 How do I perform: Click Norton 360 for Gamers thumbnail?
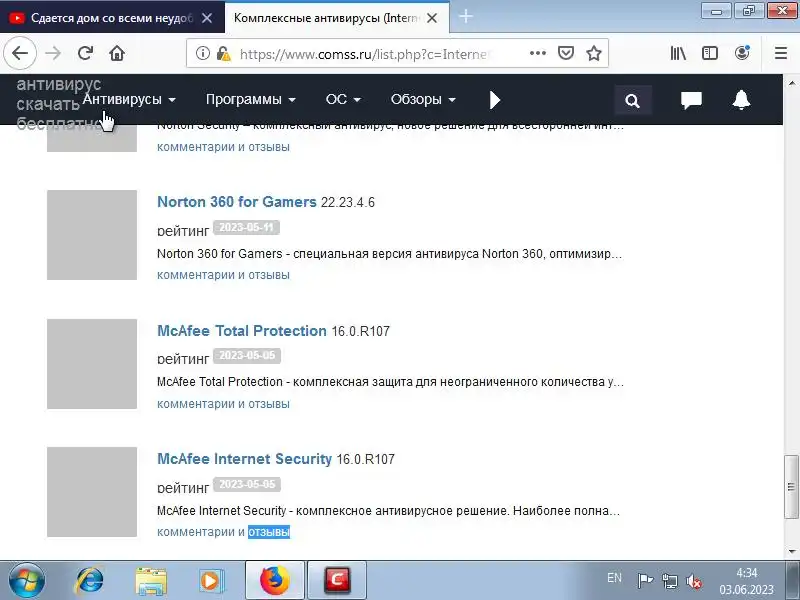point(92,235)
